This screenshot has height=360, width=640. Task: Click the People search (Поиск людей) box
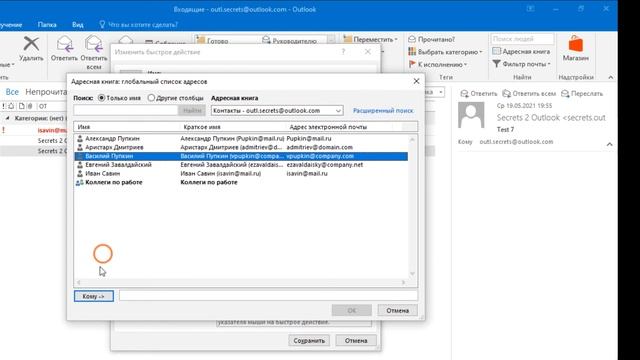[522, 39]
